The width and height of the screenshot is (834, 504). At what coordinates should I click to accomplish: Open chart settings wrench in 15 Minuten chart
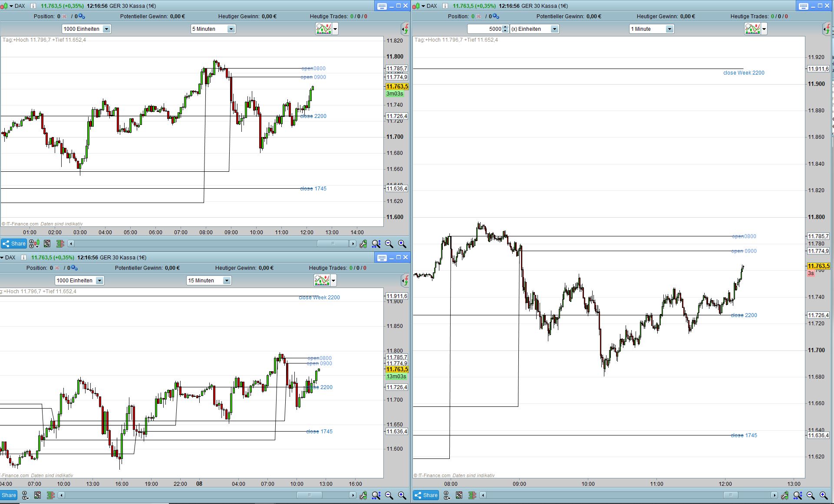(x=363, y=495)
